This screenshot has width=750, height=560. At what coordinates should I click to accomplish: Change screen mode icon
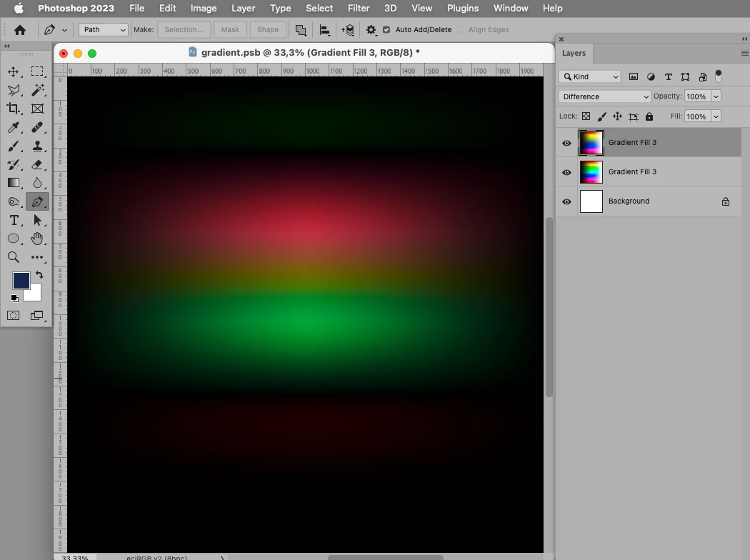37,316
